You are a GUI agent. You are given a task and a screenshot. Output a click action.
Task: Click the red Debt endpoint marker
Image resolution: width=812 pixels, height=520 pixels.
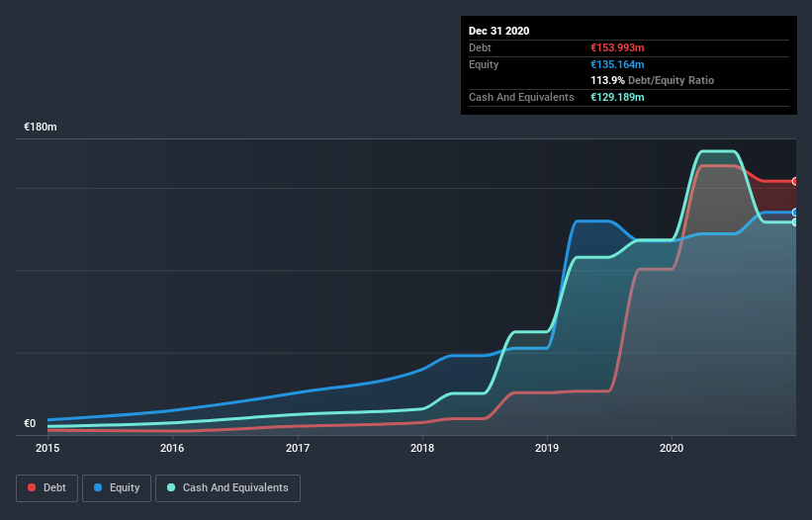tap(795, 181)
